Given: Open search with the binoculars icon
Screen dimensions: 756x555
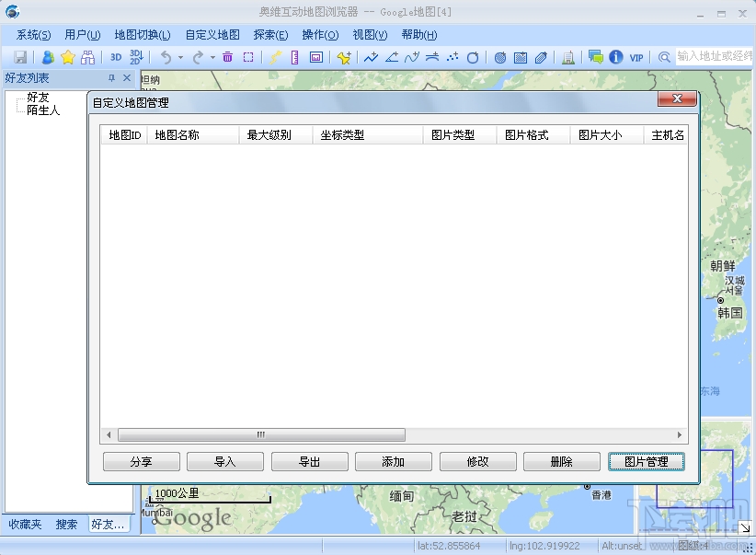Looking at the screenshot, I should (87, 57).
